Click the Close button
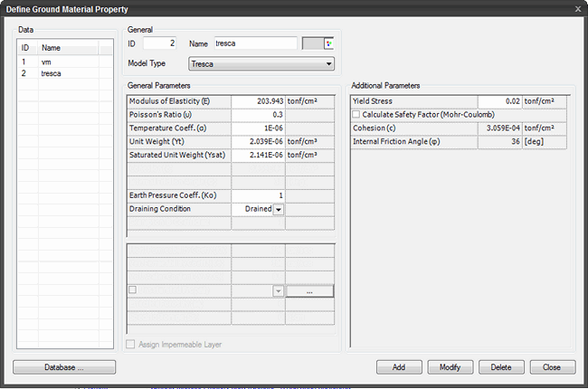The height and width of the screenshot is (389, 588). (553, 367)
